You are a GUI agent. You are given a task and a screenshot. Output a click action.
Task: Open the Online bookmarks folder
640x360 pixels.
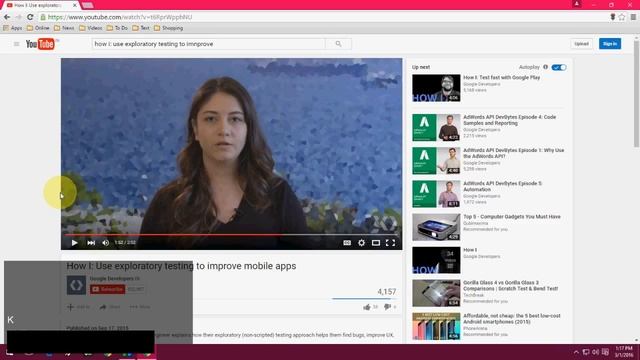38,28
